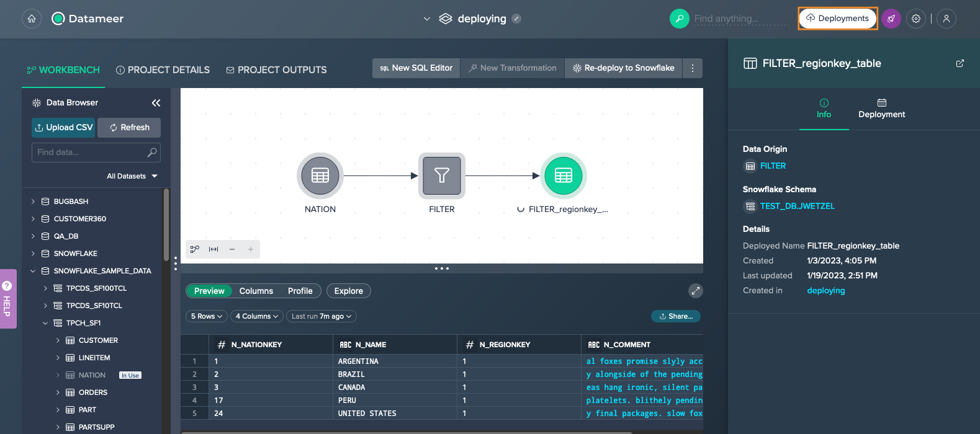Image resolution: width=980 pixels, height=434 pixels.
Task: Go to the home icon button
Action: 32,19
